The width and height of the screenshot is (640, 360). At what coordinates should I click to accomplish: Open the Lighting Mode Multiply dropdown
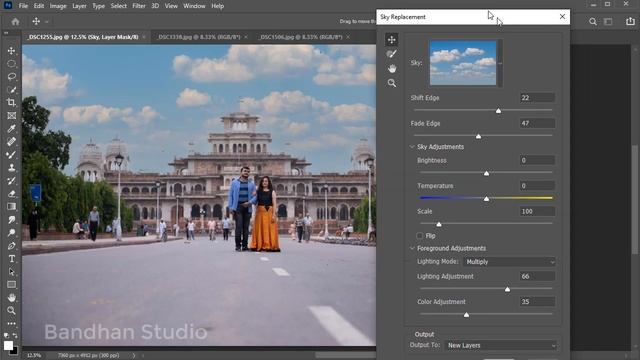tap(509, 262)
